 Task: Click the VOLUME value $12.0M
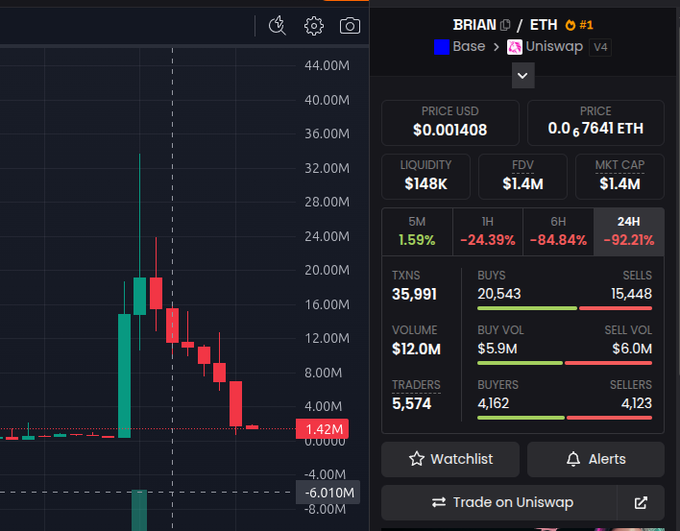pos(416,349)
